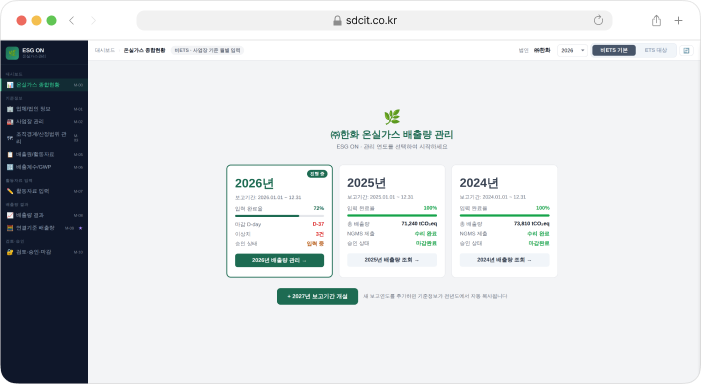
Task: Click the 73,810 tCO₂eq total emissions value
Action: pos(532,224)
